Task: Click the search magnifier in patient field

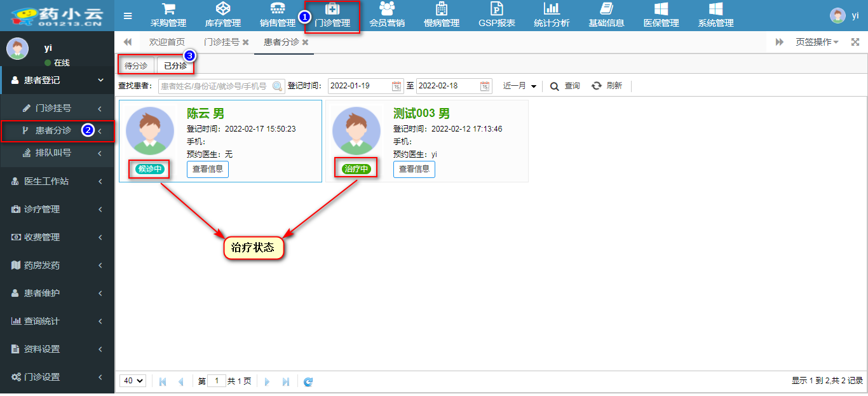Action: [x=278, y=86]
